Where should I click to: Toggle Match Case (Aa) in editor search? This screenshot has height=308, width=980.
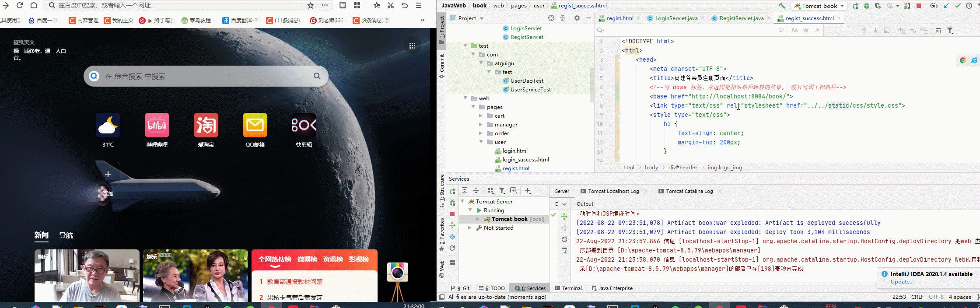pyautogui.click(x=794, y=30)
